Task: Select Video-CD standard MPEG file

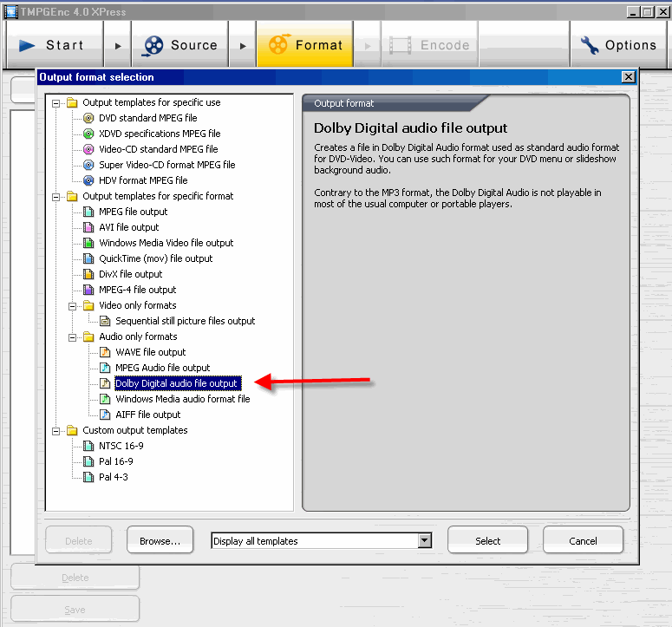Action: tap(158, 149)
